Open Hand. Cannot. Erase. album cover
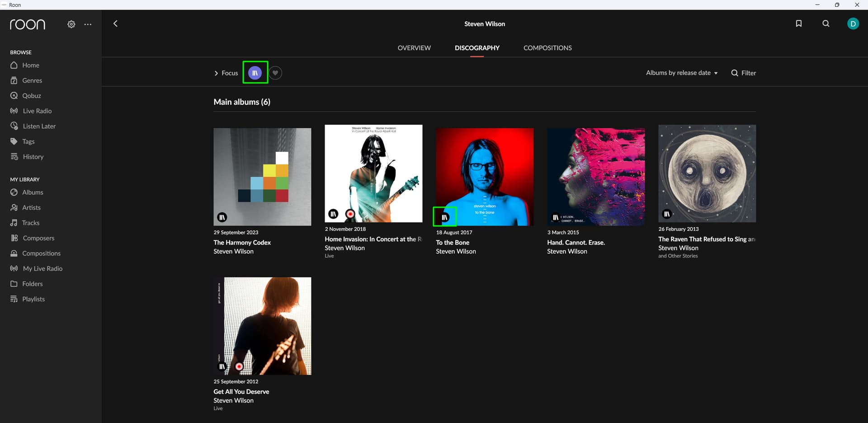Image resolution: width=868 pixels, height=423 pixels. (x=595, y=177)
